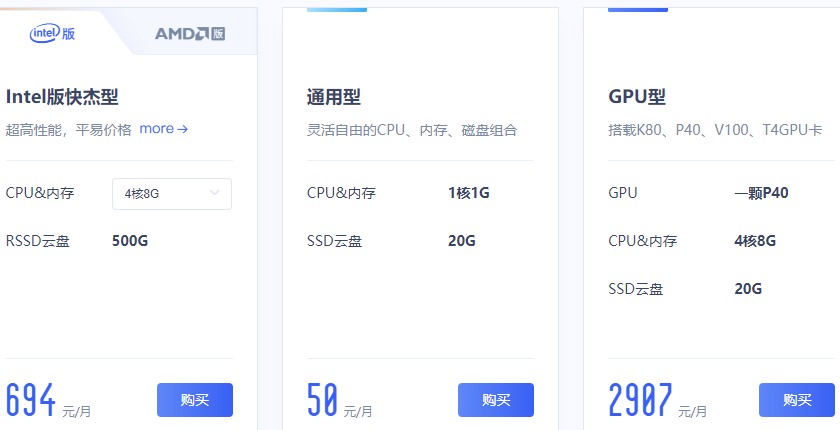Viewport: 840px width, 430px height.
Task: Select the Intel版快杰型 heading
Action: coord(62,97)
